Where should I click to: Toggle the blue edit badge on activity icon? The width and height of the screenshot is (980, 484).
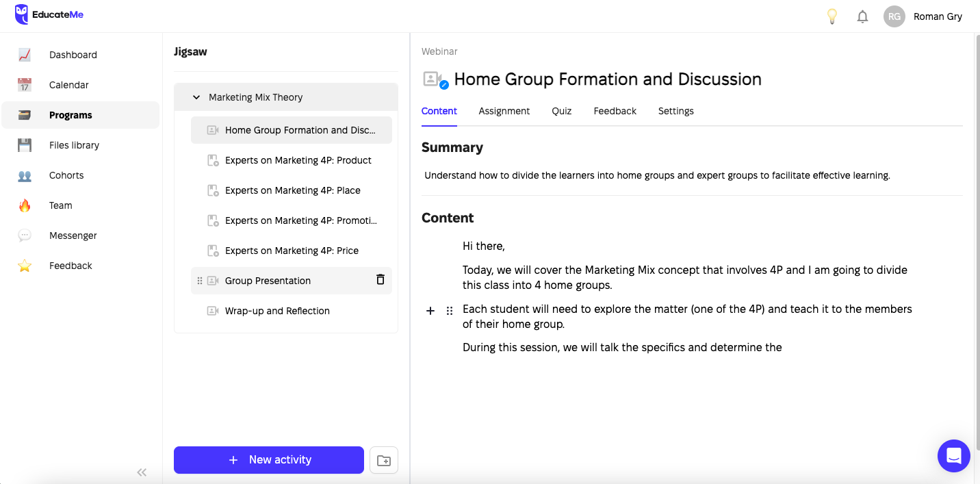coord(443,85)
